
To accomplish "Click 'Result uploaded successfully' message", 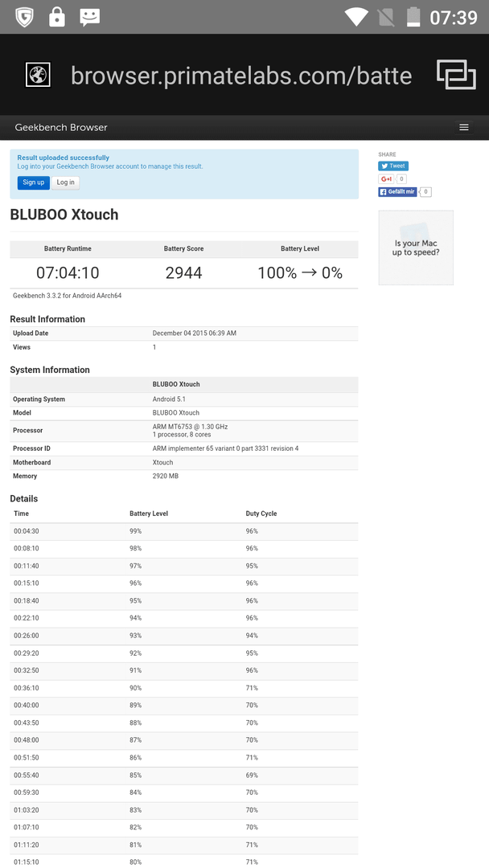I will (x=63, y=158).
